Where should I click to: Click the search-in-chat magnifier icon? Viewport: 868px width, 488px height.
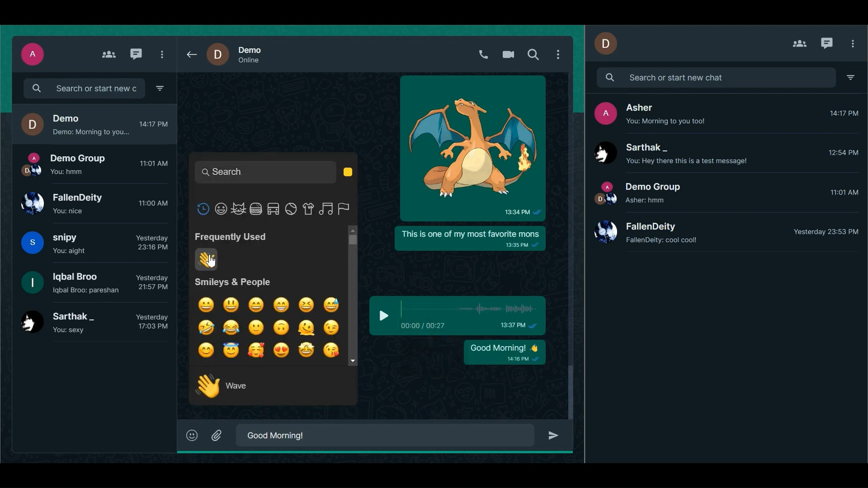534,55
